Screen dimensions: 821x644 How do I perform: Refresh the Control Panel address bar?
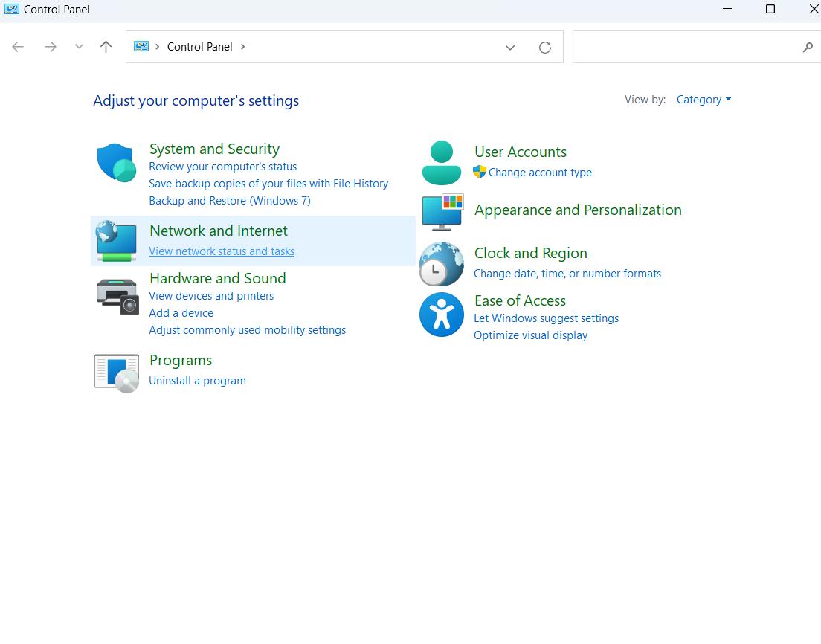545,48
